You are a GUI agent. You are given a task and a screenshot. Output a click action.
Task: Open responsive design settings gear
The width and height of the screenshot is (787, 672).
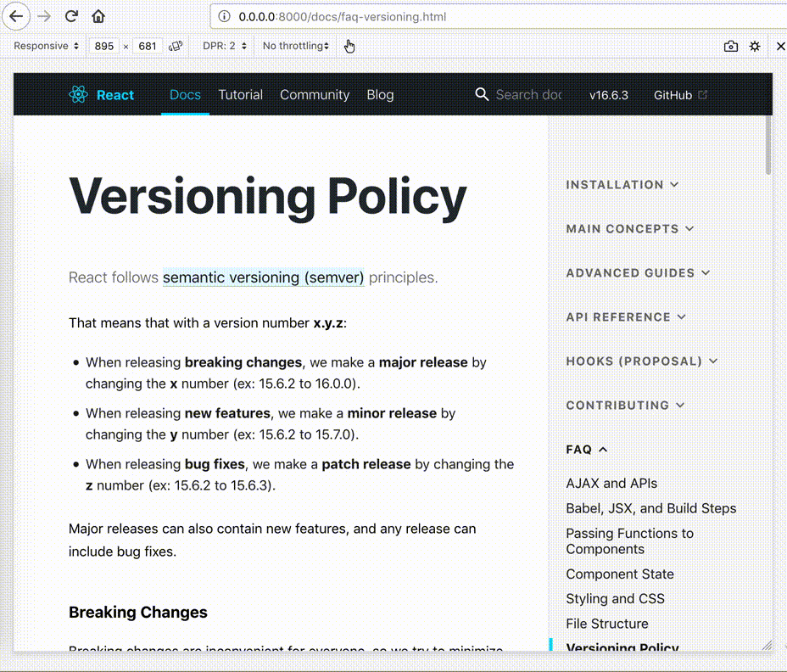[x=755, y=46]
